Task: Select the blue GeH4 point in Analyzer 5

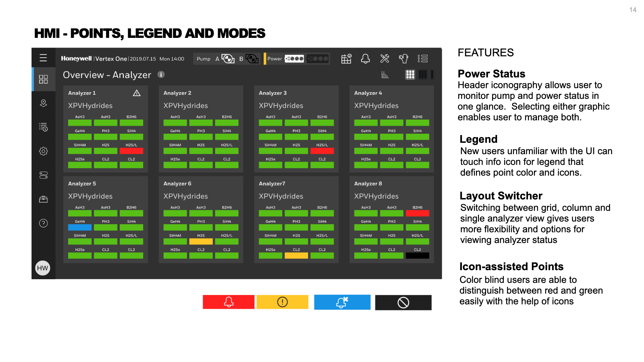Action: pos(80,227)
